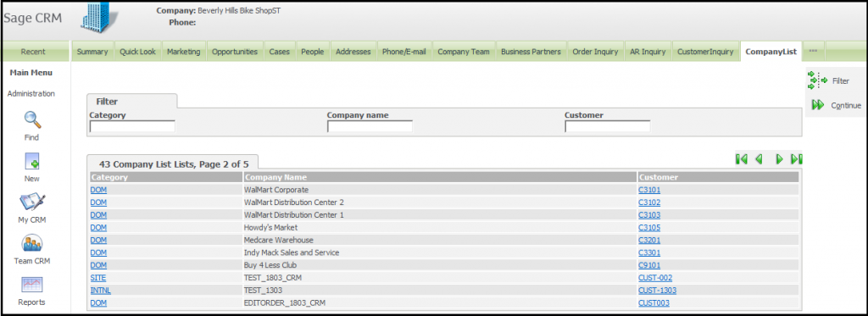Go to previous page of list
The image size is (868, 316).
point(759,159)
